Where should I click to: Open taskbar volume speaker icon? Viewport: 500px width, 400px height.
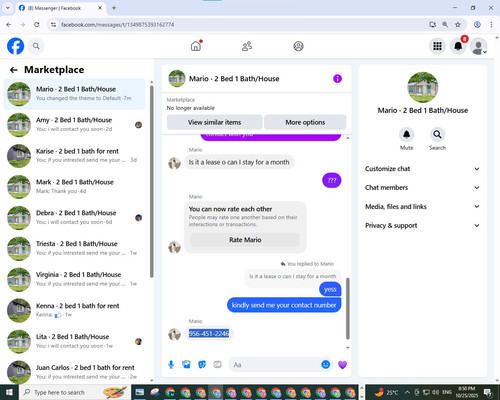435,392
